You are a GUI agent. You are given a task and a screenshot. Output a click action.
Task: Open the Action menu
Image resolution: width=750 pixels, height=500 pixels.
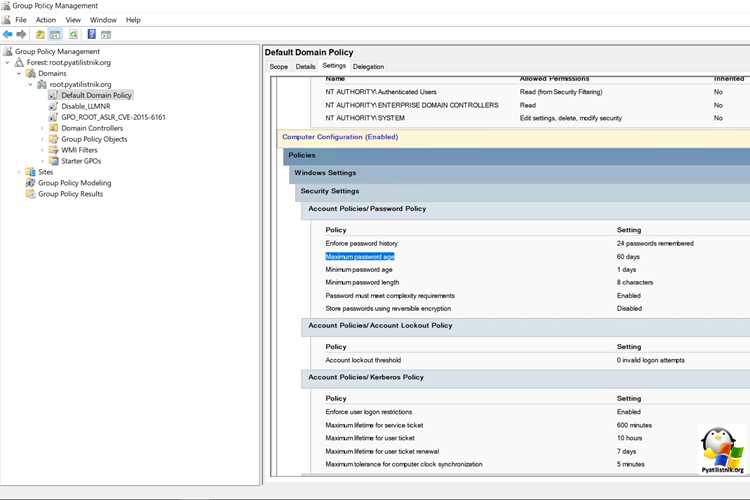(x=46, y=20)
